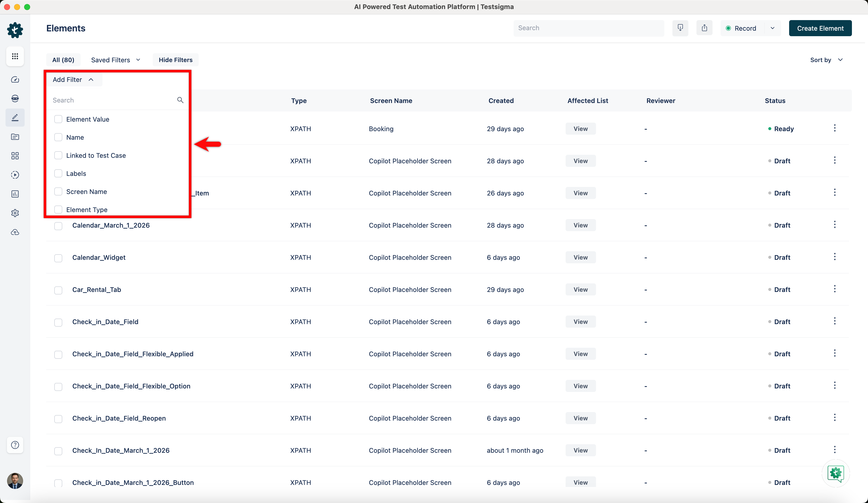Open the settings gear in sidebar

point(15,213)
